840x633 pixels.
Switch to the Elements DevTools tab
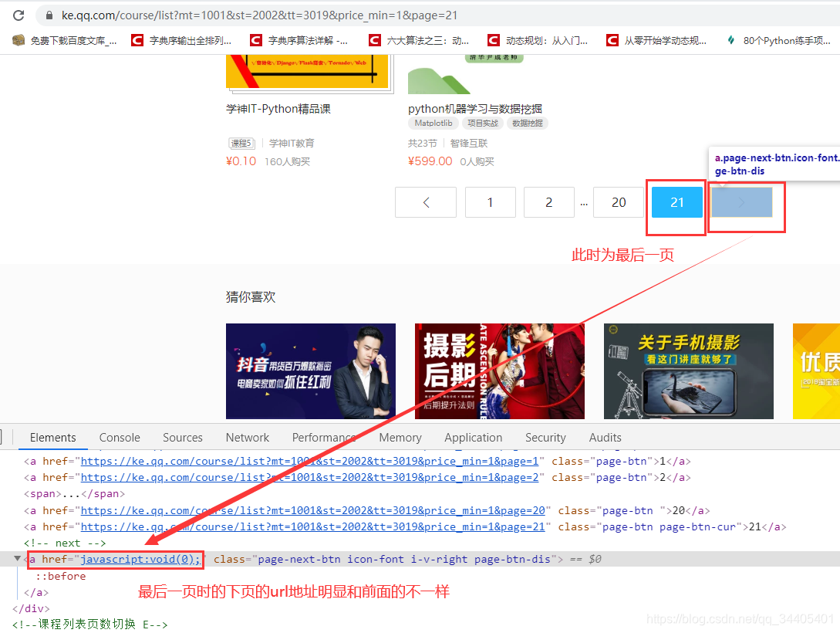pyautogui.click(x=53, y=438)
